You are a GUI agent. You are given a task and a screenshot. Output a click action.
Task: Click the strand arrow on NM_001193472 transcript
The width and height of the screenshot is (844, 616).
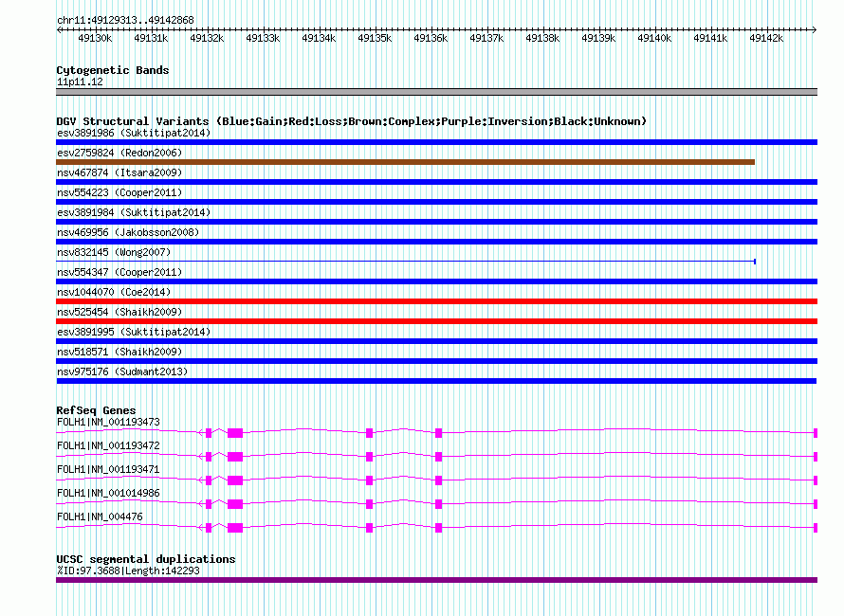tap(200, 456)
